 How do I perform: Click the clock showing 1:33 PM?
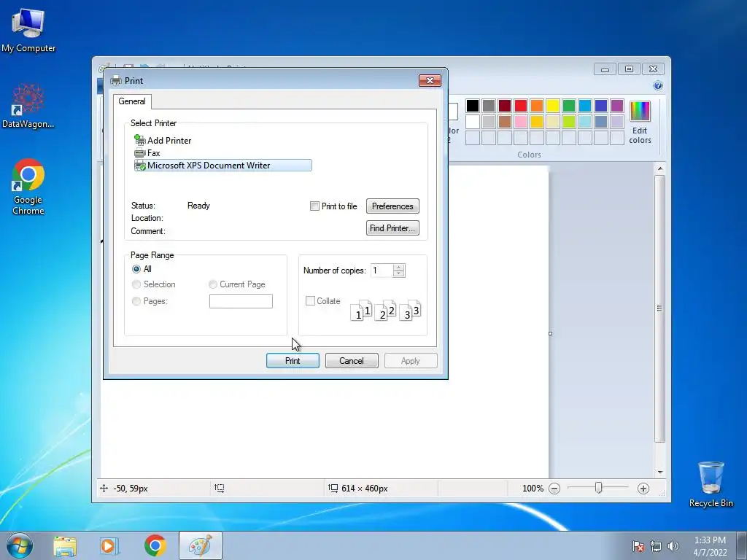[710, 546]
